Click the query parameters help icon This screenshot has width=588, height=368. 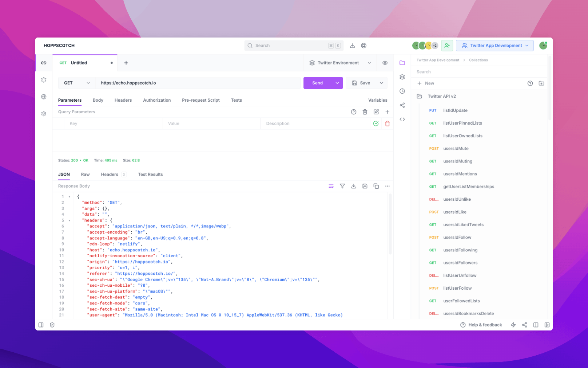pos(353,112)
